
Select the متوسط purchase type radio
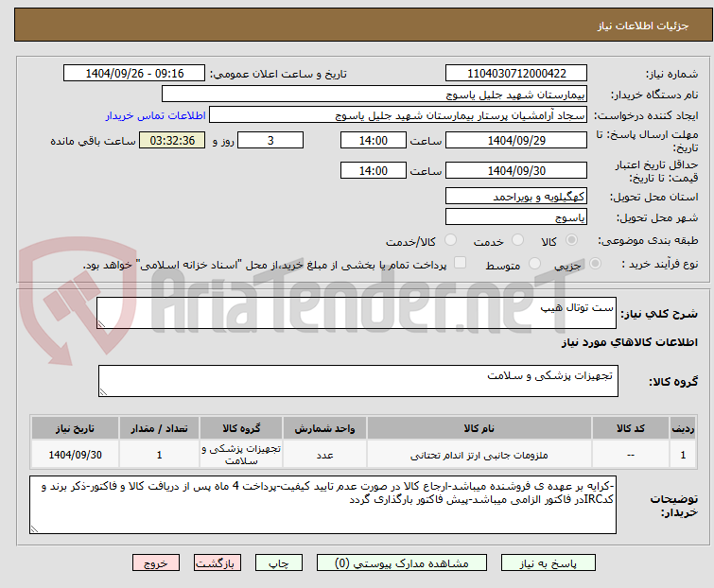[534, 264]
